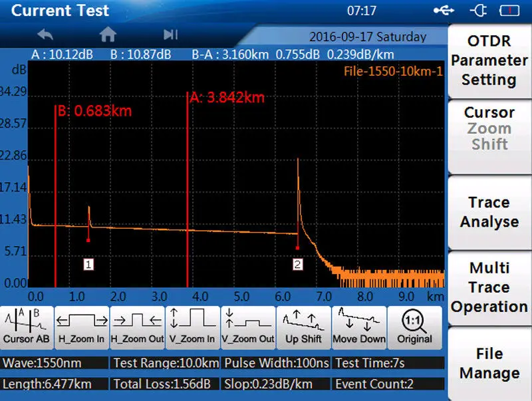Reset view with Original 1:1

[x=414, y=327]
